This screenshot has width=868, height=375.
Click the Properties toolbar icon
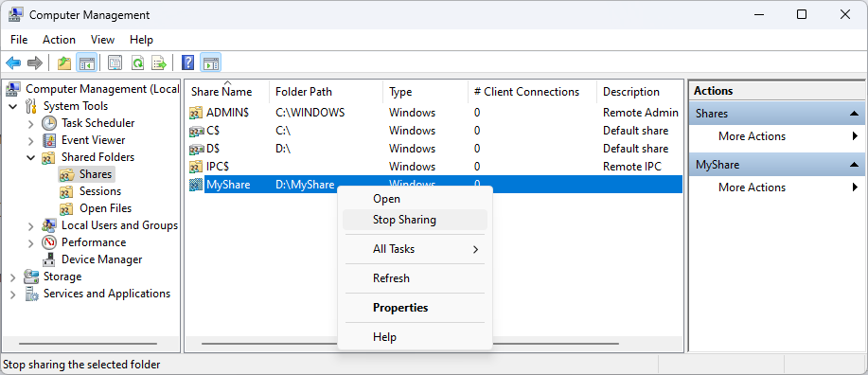pyautogui.click(x=115, y=63)
